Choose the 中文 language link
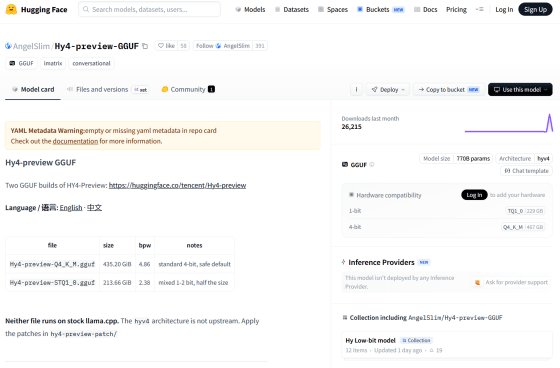 (94, 208)
